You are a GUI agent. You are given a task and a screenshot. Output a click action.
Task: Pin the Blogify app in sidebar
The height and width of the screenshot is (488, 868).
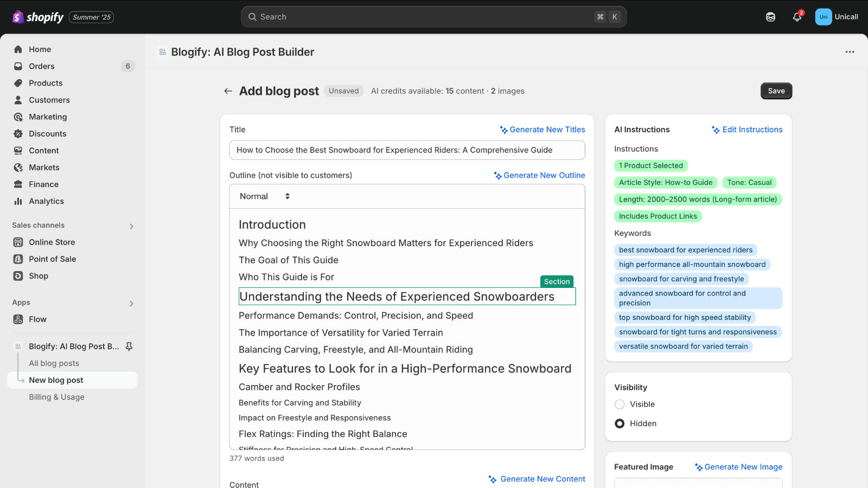pyautogui.click(x=129, y=346)
